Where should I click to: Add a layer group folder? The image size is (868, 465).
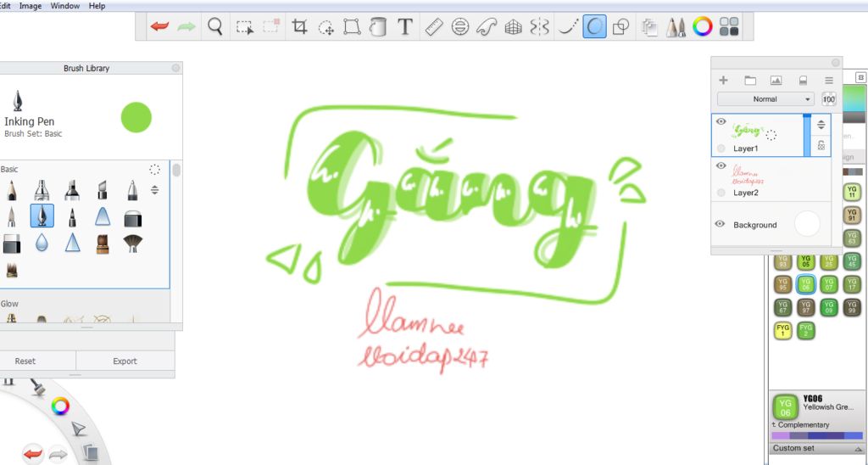pyautogui.click(x=750, y=81)
